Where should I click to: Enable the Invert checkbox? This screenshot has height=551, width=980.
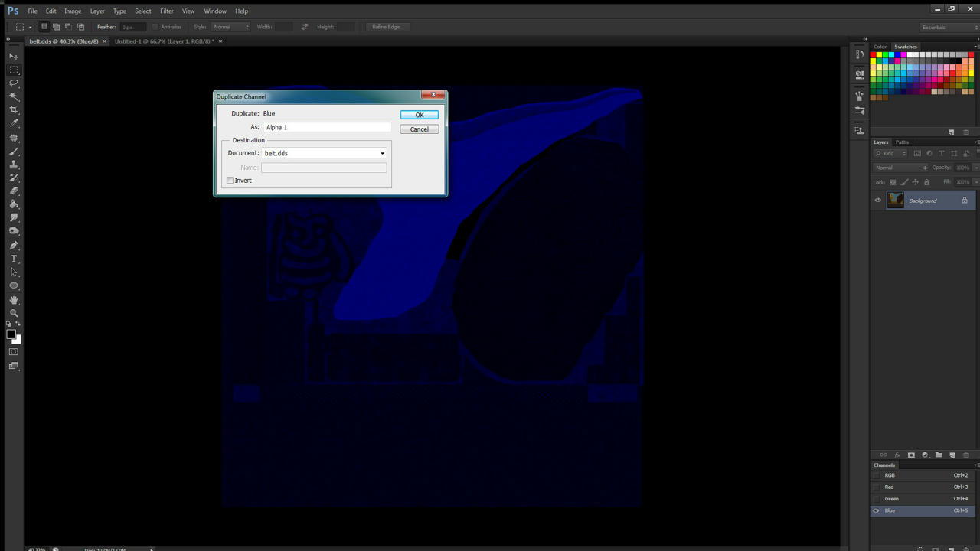[x=230, y=181]
